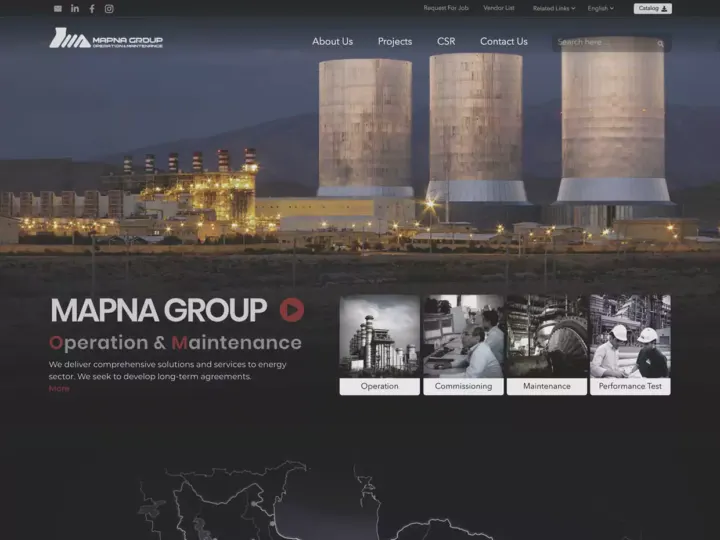Click the search magnifier icon
This screenshot has width=720, height=540.
point(660,44)
